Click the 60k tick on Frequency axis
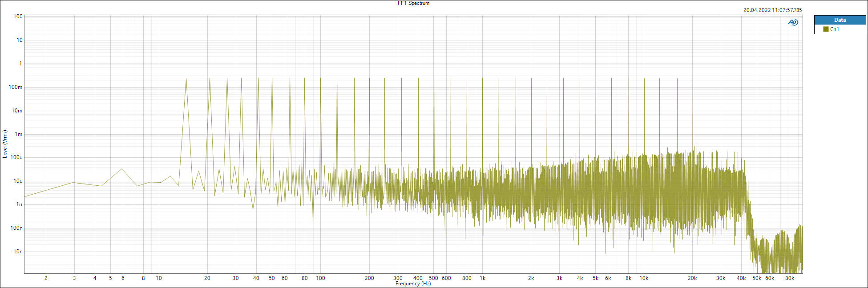 [770, 278]
